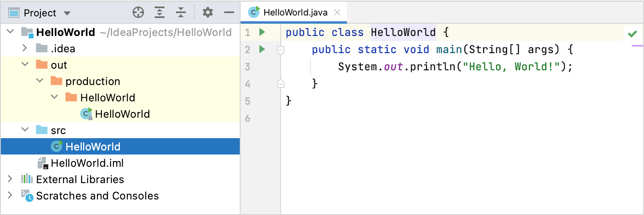This screenshot has height=215, width=644.
Task: Collapse the src folder
Action: click(25, 130)
